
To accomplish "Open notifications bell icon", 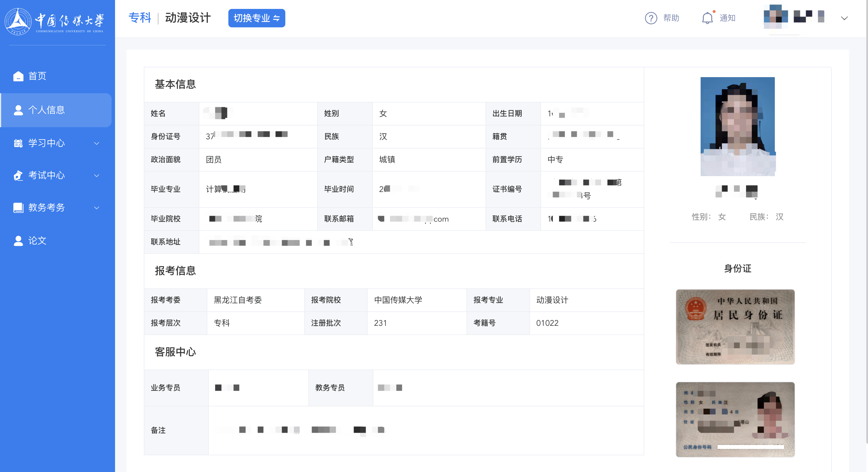I will pyautogui.click(x=707, y=18).
